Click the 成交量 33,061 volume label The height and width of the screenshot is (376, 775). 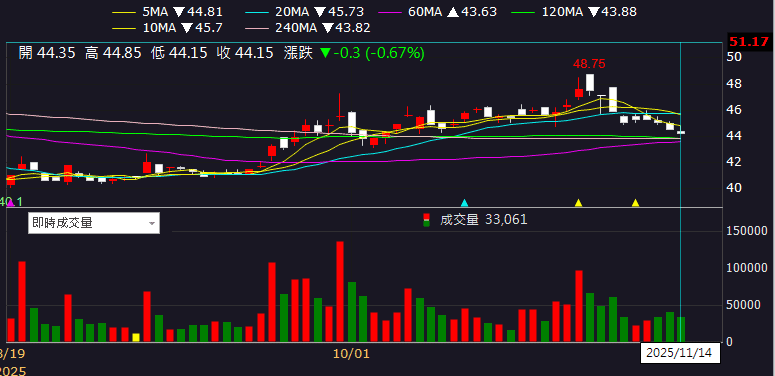click(x=483, y=220)
